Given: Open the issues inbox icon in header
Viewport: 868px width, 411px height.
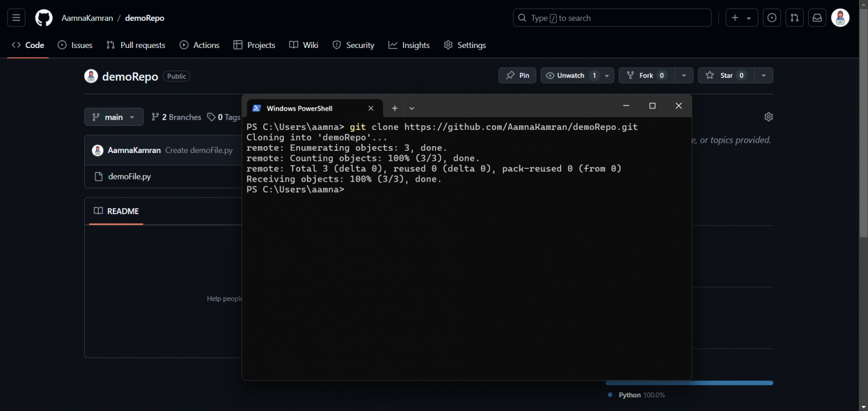Looking at the screenshot, I should [x=772, y=18].
